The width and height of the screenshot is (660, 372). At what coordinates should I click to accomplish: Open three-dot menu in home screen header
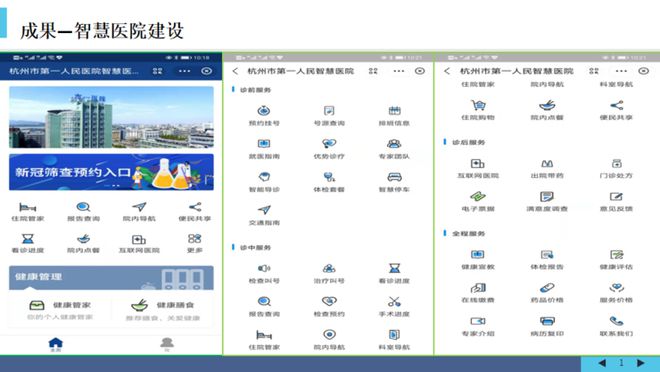184,71
